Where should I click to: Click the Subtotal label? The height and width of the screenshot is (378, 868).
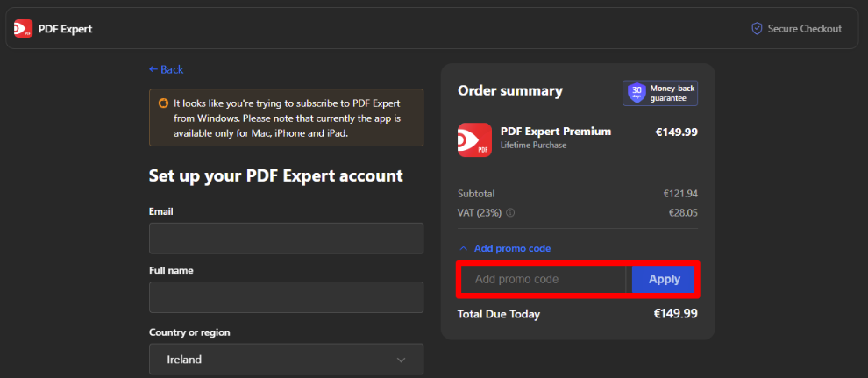click(x=476, y=194)
